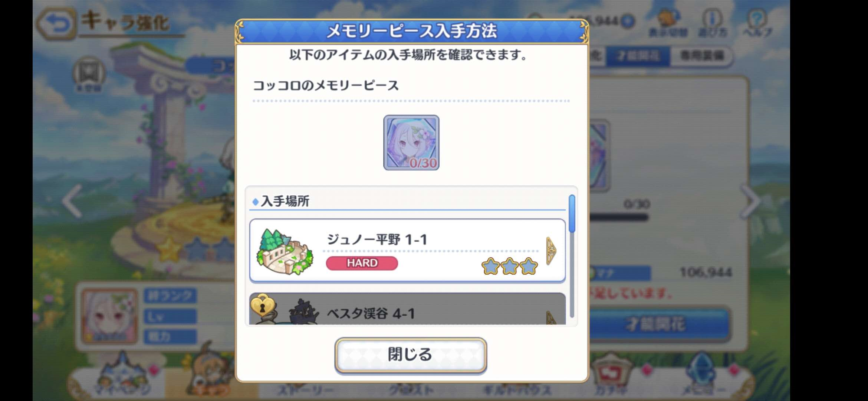Open the 遊び方 info icon

713,23
